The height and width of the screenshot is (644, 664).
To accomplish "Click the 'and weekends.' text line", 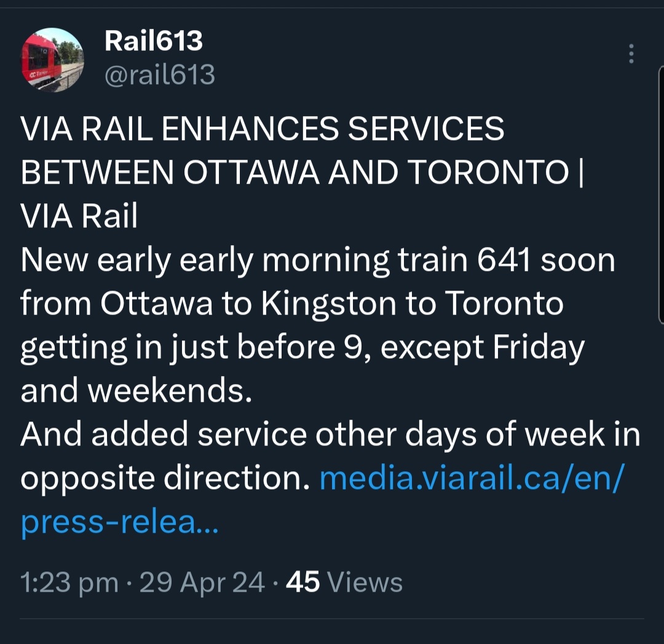I will click(x=136, y=391).
